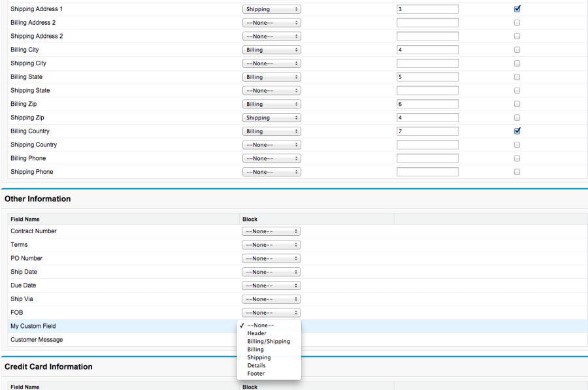Select Footer option in the open dropdown list
The width and height of the screenshot is (588, 390).
click(256, 374)
